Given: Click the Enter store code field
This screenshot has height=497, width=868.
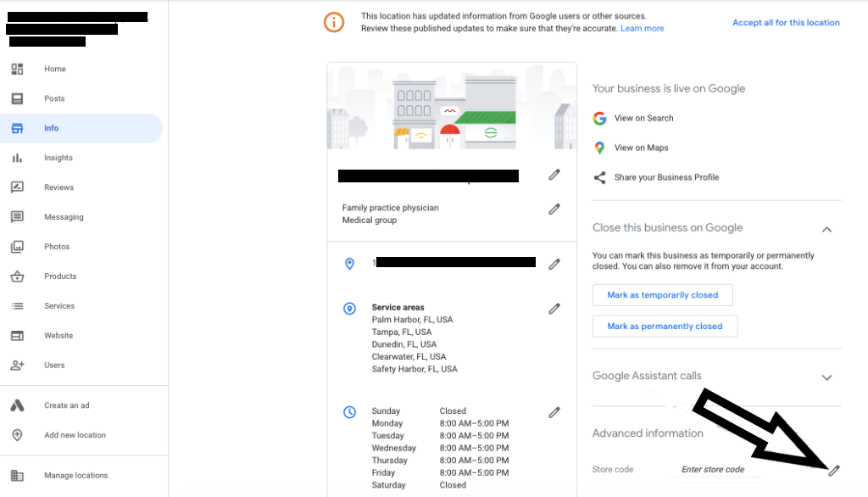Looking at the screenshot, I should (x=714, y=470).
